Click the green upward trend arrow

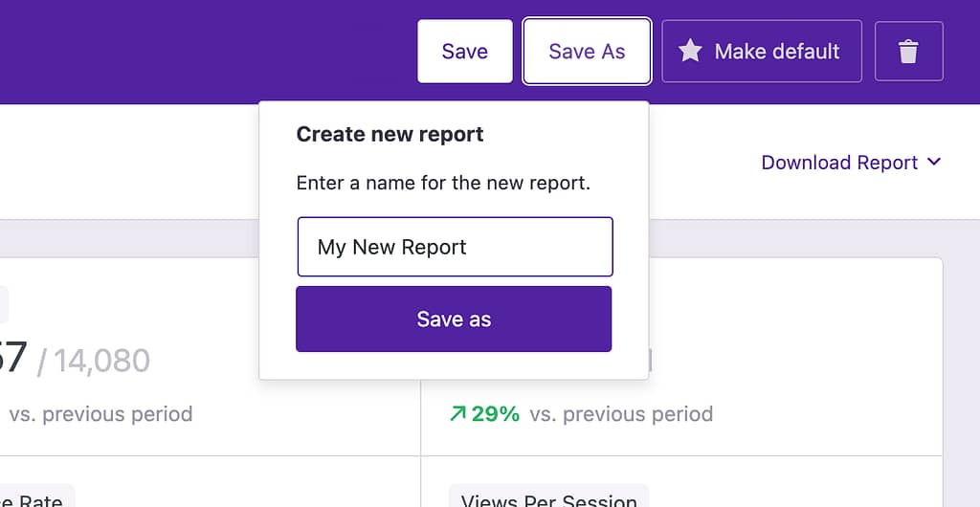coord(457,414)
